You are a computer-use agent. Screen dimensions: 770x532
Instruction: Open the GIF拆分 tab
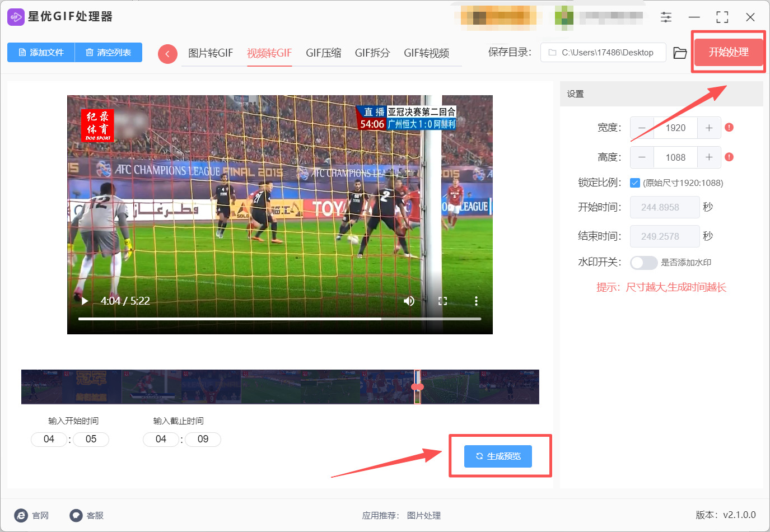click(x=372, y=53)
